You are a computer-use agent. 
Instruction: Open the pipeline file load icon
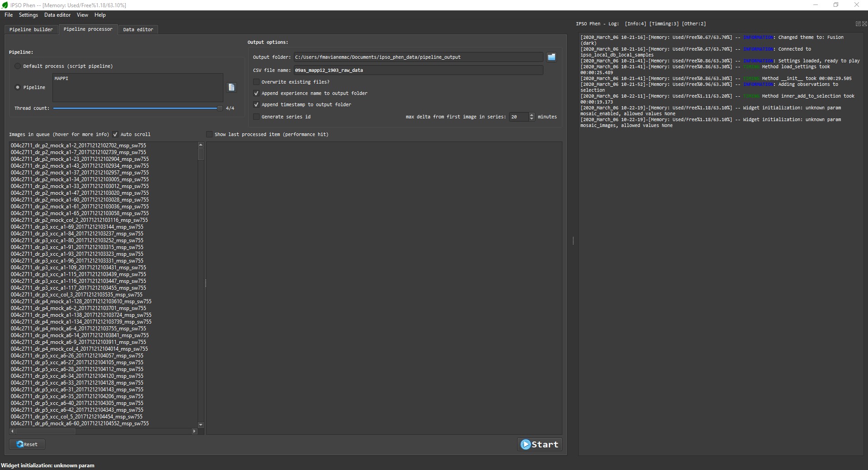[231, 87]
